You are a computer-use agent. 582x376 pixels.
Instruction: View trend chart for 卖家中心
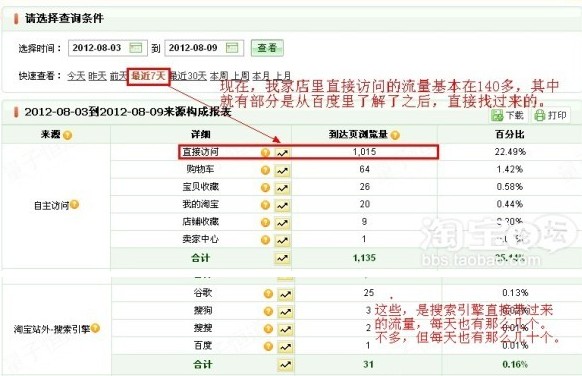coord(282,240)
